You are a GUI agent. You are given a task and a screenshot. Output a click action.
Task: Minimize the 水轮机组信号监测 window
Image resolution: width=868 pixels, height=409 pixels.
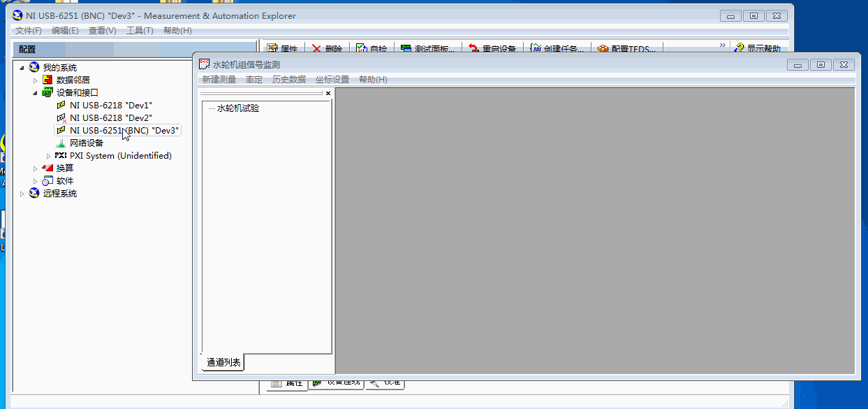(x=798, y=64)
